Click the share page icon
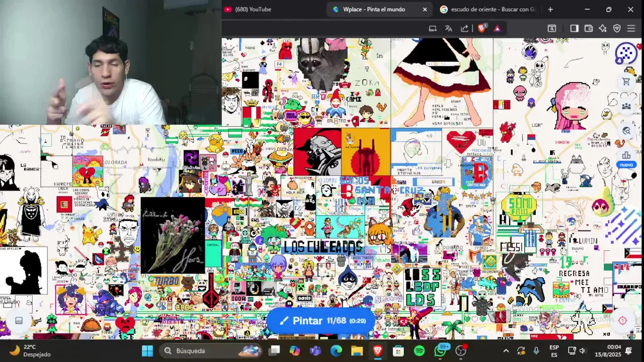This screenshot has width=644, height=362. coord(464,29)
